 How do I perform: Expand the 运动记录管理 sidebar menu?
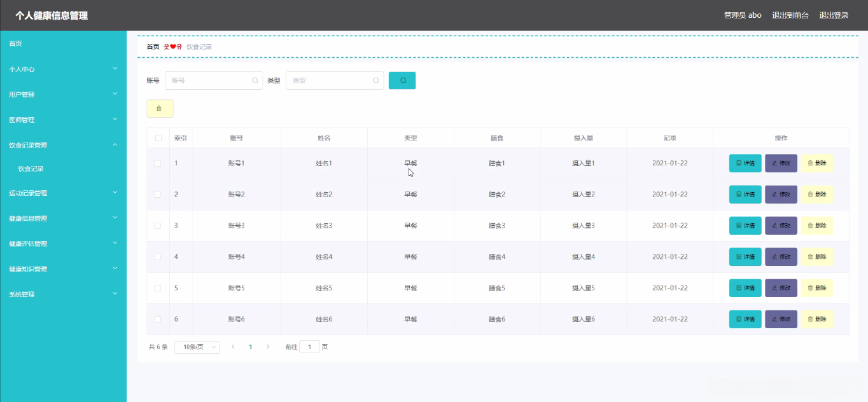tap(63, 193)
